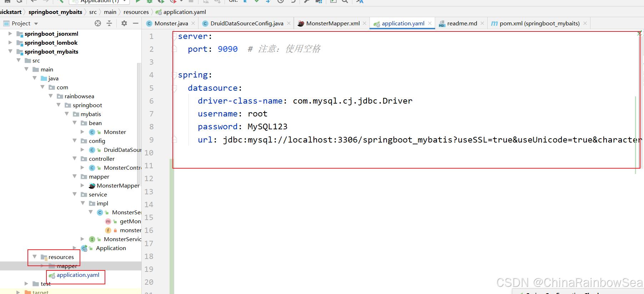Click the Project tree vertical scrollbar

pyautogui.click(x=139, y=143)
